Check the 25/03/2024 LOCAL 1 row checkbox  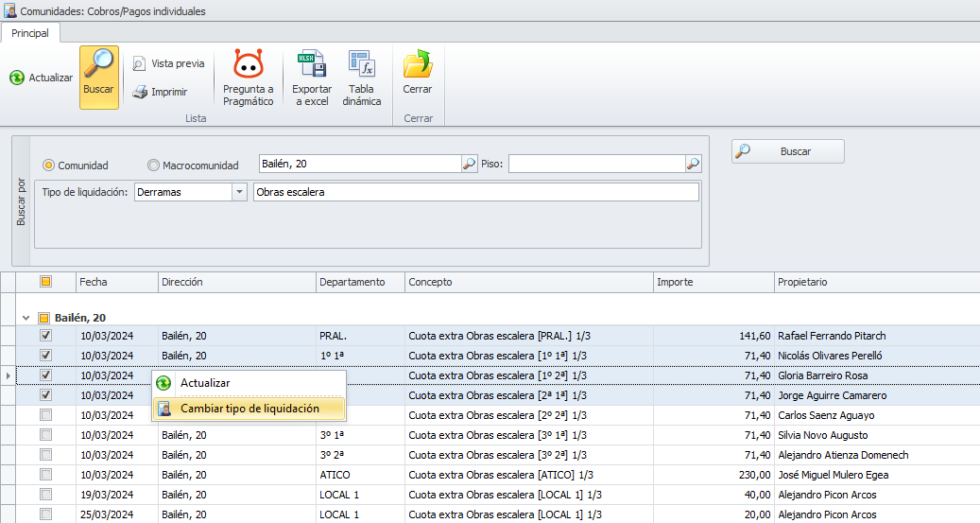(45, 514)
